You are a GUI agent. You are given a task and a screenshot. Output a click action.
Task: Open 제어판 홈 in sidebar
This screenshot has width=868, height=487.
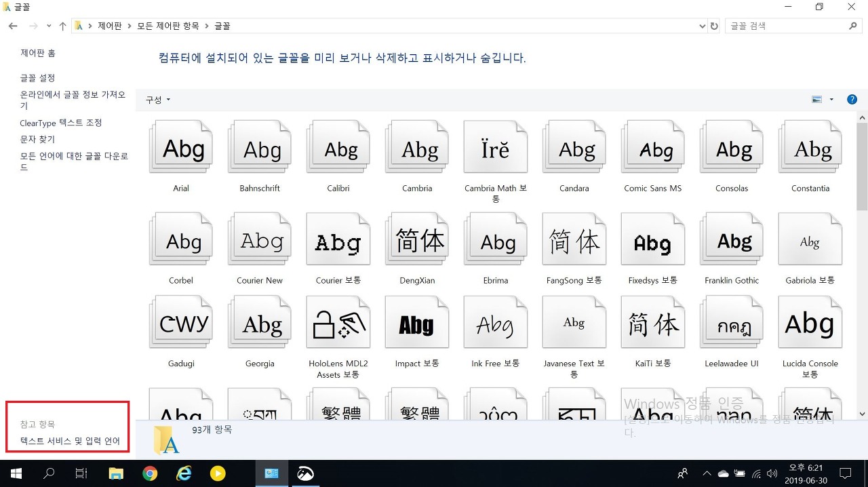(x=38, y=53)
